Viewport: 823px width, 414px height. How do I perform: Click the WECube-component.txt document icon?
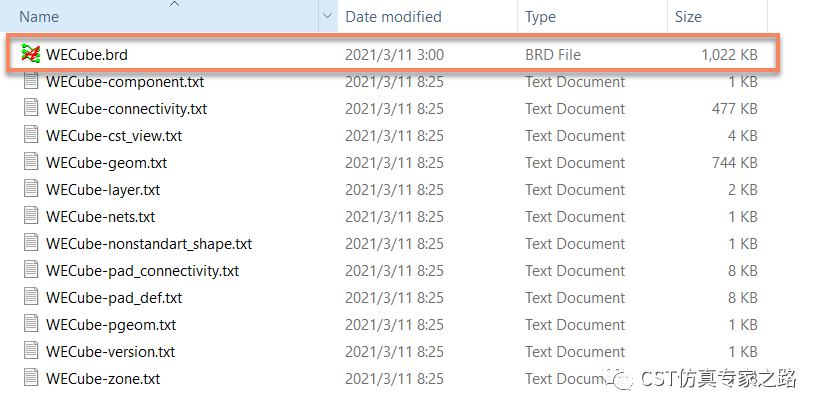[x=30, y=82]
